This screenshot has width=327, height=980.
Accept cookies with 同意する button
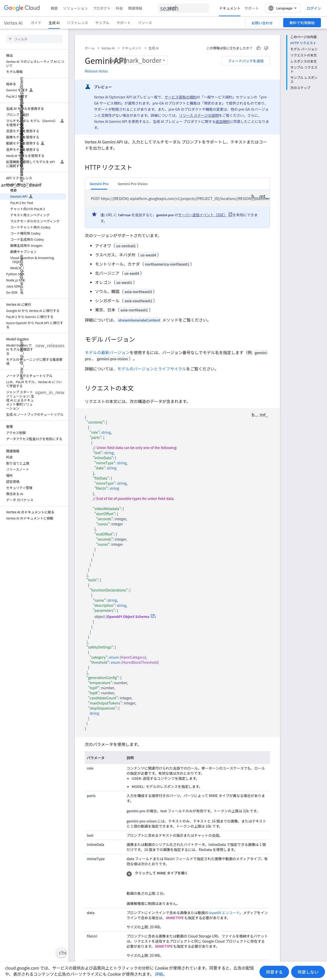point(274,972)
